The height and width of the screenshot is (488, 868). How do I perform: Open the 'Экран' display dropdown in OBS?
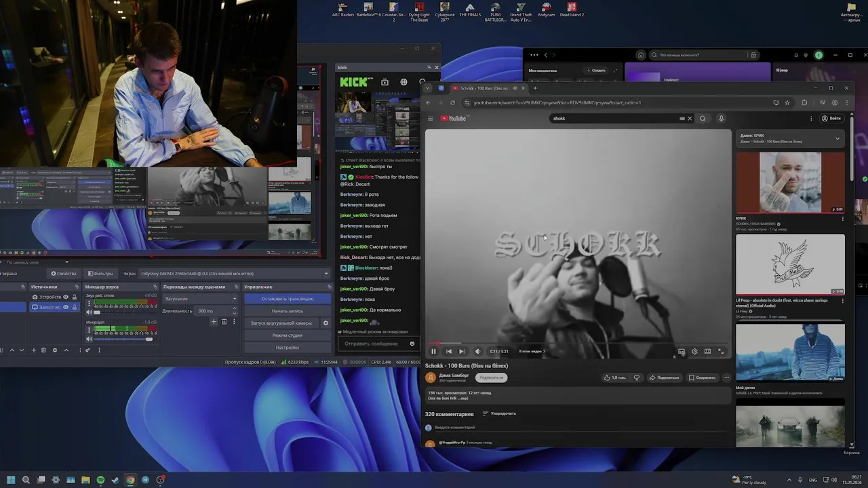(x=235, y=274)
